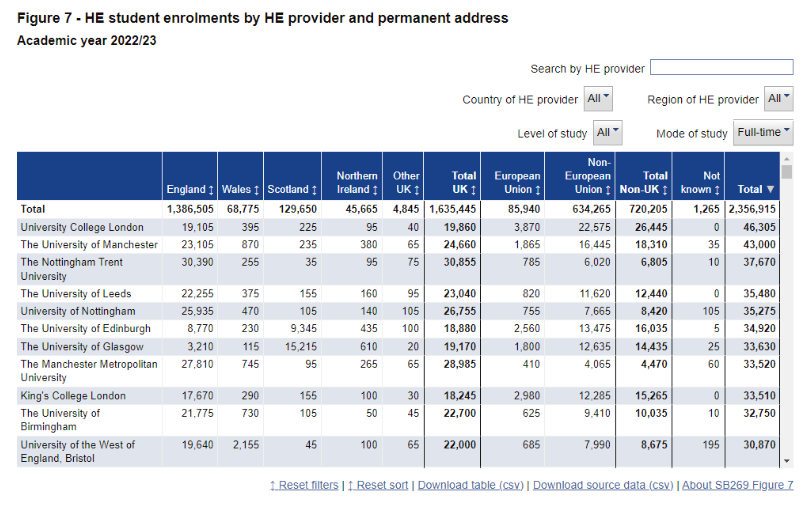Download table as csv

[471, 485]
